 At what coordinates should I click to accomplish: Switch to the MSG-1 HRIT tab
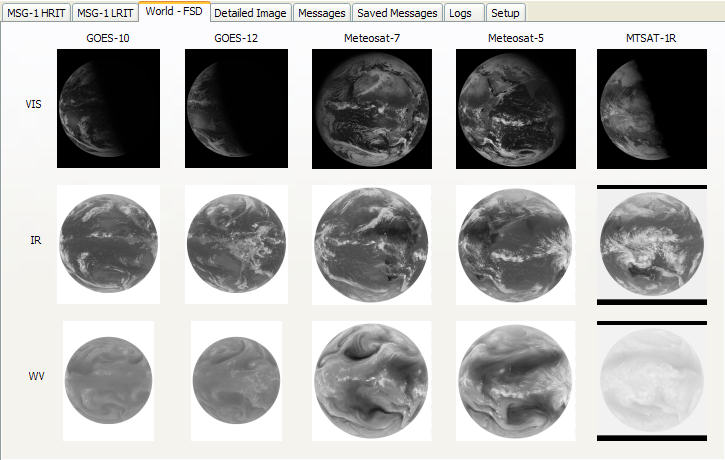pyautogui.click(x=36, y=13)
